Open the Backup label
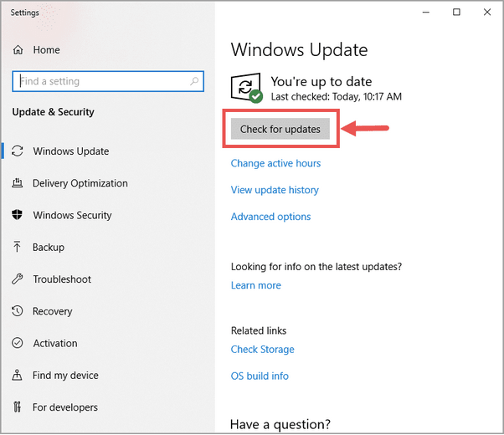504x435 pixels. click(49, 247)
